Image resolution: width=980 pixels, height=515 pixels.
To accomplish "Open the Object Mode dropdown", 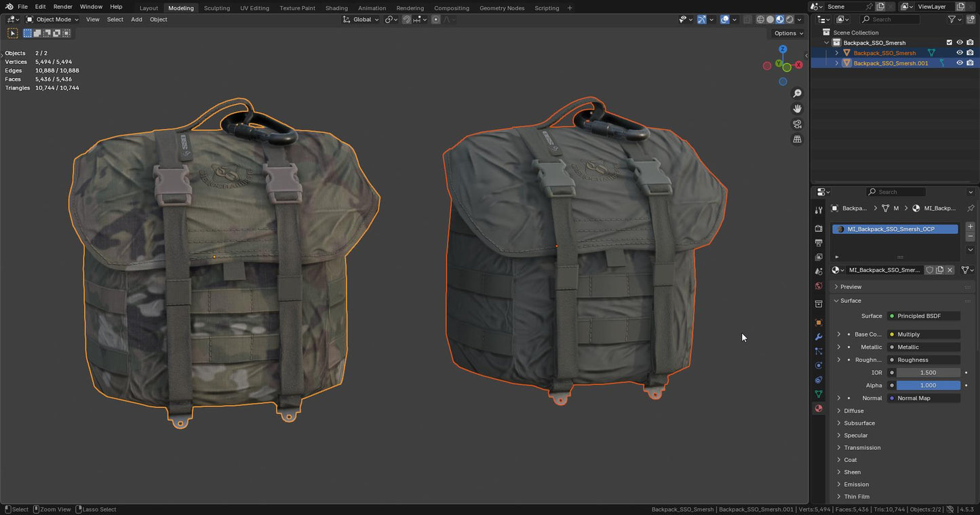I will [53, 20].
